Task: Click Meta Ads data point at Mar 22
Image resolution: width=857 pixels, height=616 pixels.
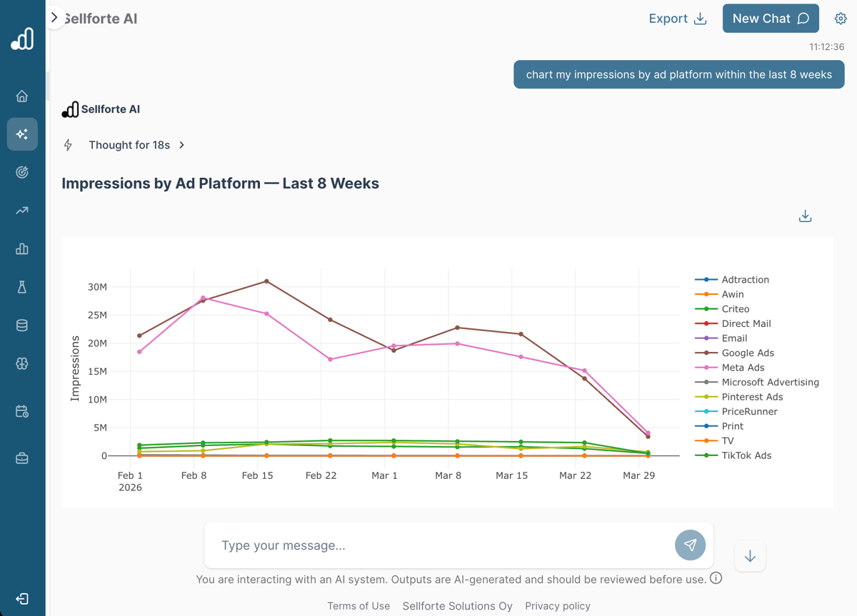Action: point(585,370)
